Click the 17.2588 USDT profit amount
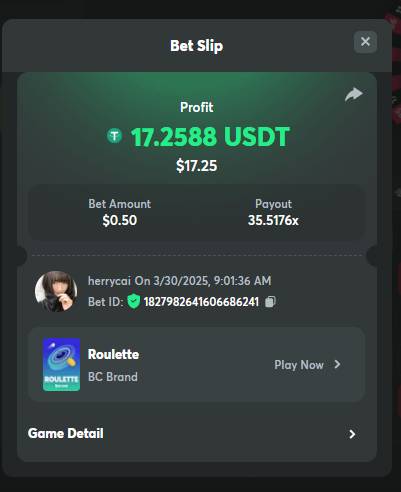This screenshot has width=401, height=492. click(x=210, y=137)
